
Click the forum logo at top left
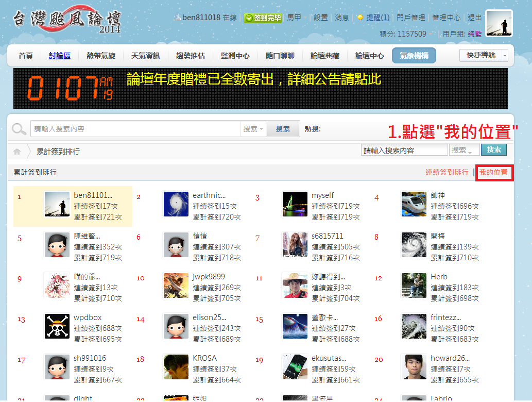[67, 19]
